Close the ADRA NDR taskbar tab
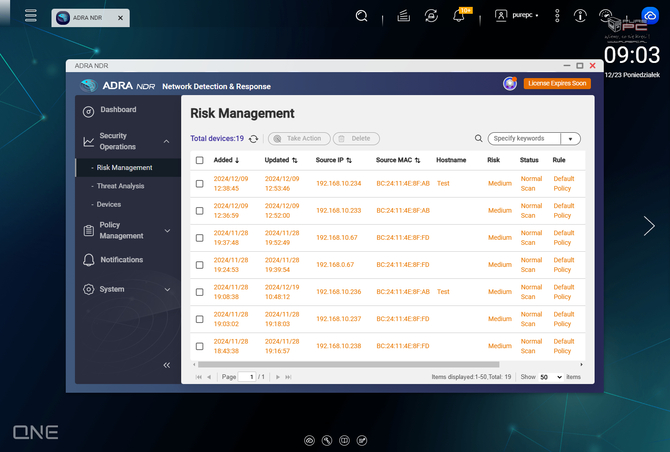The height and width of the screenshot is (452, 670). point(120,18)
